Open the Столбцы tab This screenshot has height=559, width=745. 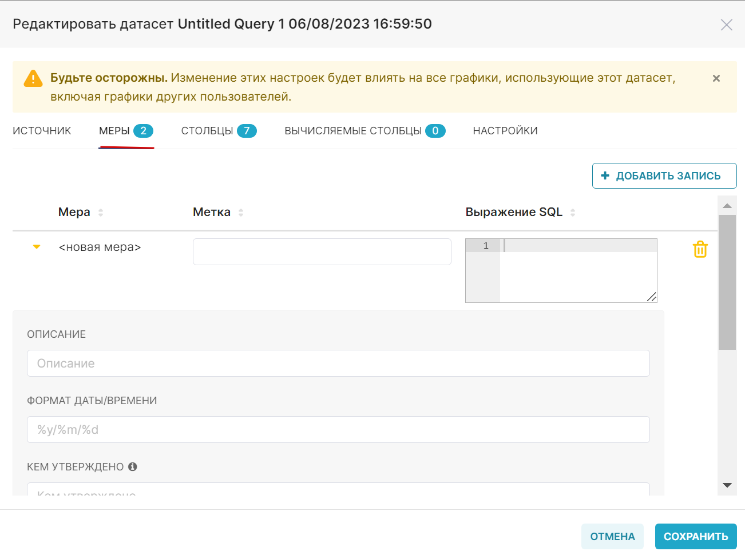(x=219, y=131)
